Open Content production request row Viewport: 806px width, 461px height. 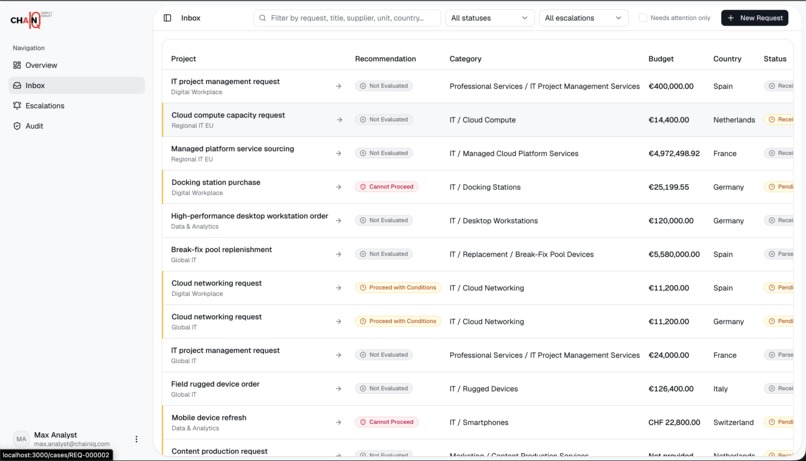219,451
